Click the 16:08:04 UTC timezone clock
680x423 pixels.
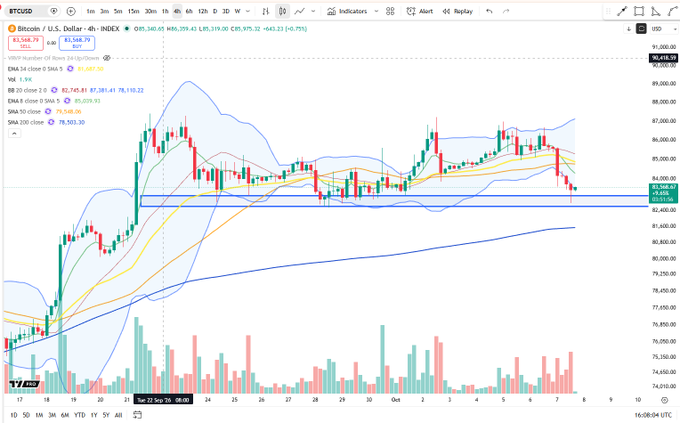tap(653, 416)
